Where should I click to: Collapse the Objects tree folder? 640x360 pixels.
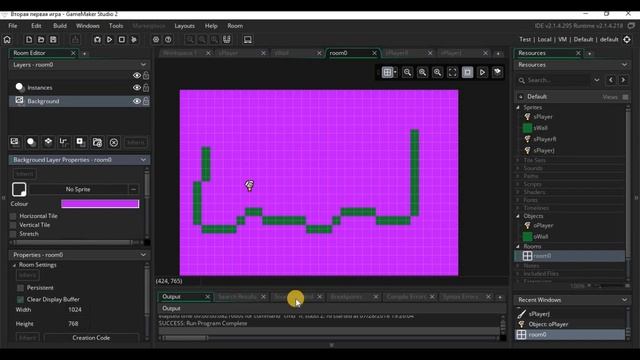518,216
